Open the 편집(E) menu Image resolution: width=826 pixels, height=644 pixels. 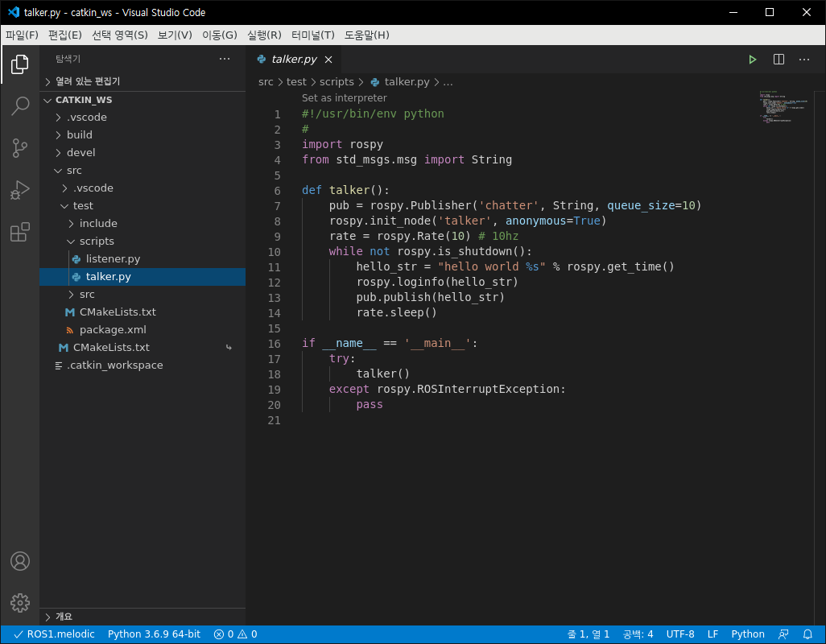click(x=64, y=35)
